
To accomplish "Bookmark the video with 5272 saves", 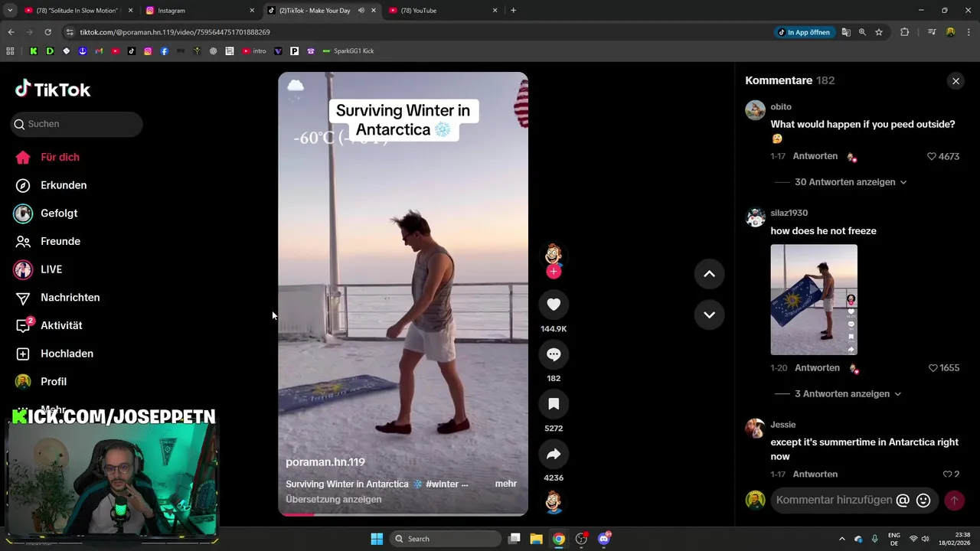I will click(x=554, y=404).
